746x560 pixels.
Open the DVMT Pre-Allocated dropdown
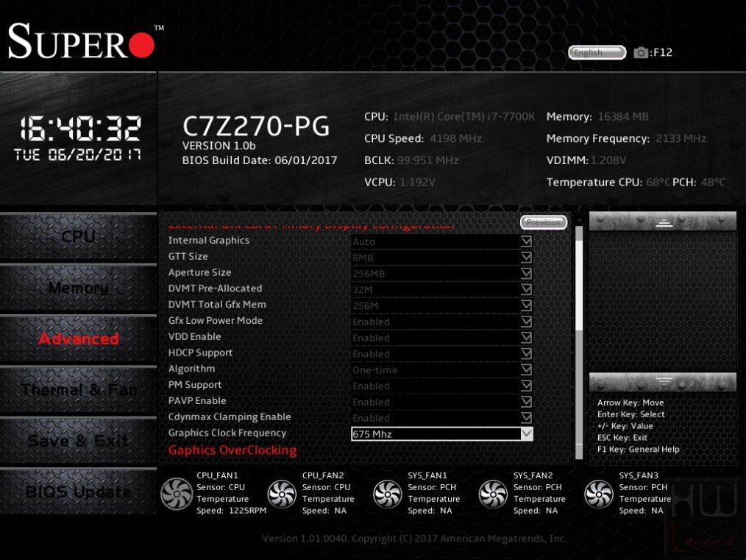coord(441,289)
